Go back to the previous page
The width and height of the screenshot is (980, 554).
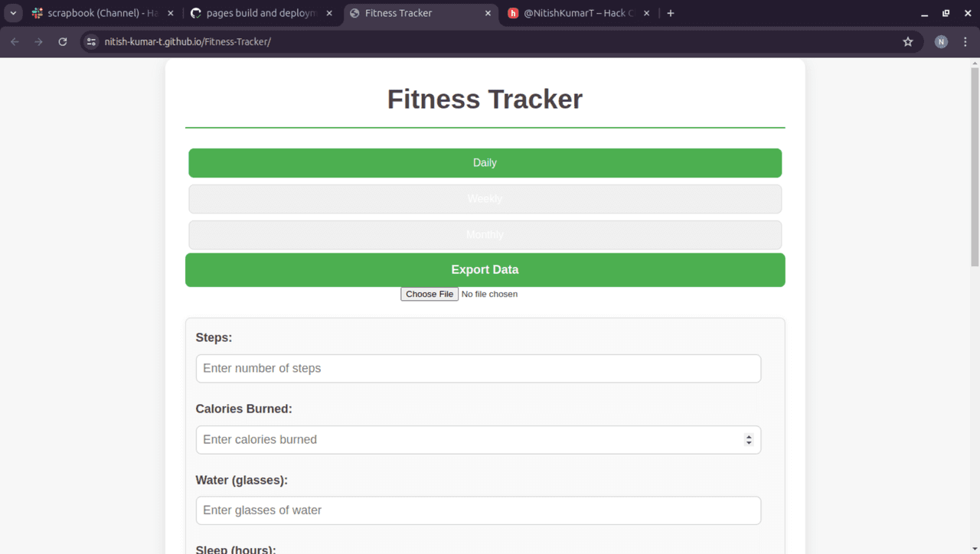coord(15,41)
